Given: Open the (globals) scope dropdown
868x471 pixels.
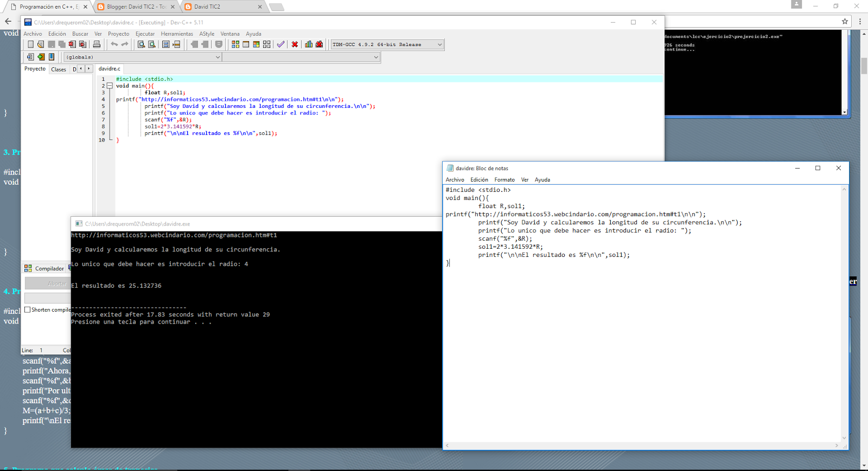Looking at the screenshot, I should [143, 57].
